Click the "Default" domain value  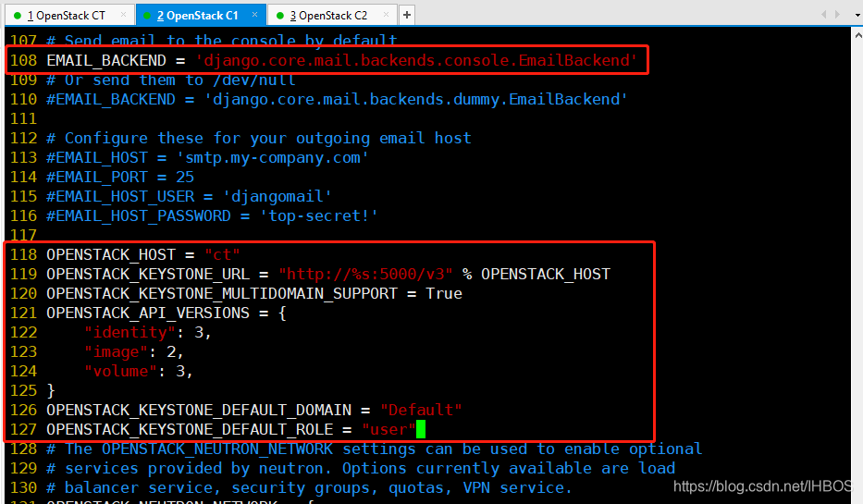[x=421, y=410]
